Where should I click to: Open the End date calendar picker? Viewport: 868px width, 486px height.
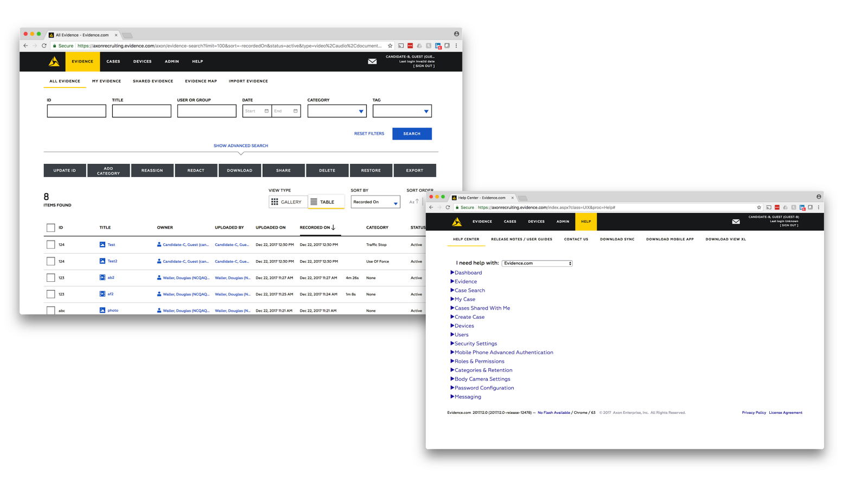click(295, 111)
